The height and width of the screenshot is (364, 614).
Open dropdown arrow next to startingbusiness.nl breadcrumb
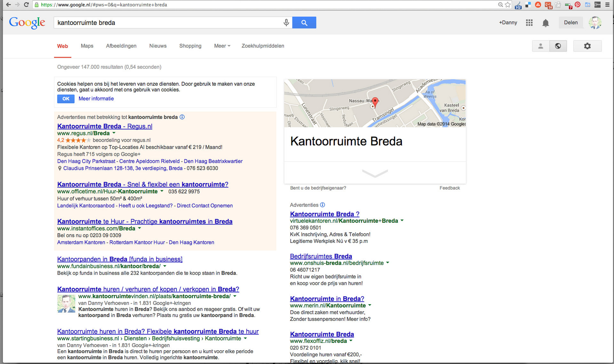(245, 338)
